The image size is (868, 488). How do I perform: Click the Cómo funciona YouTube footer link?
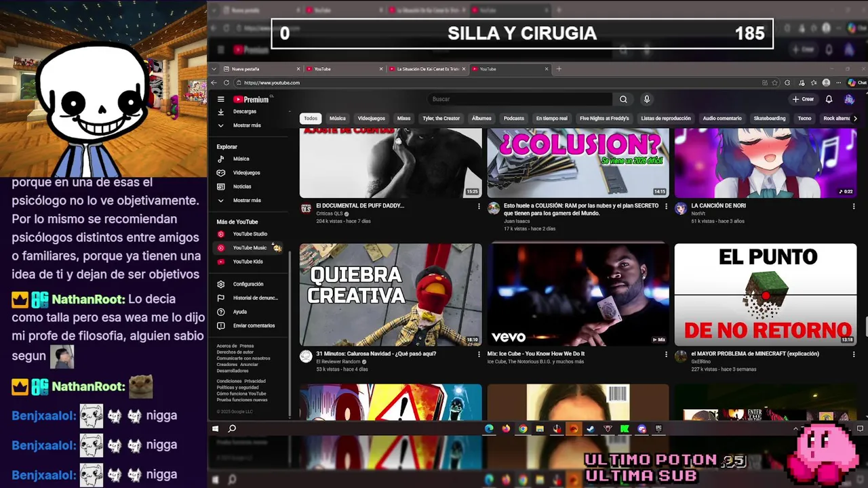241,393
